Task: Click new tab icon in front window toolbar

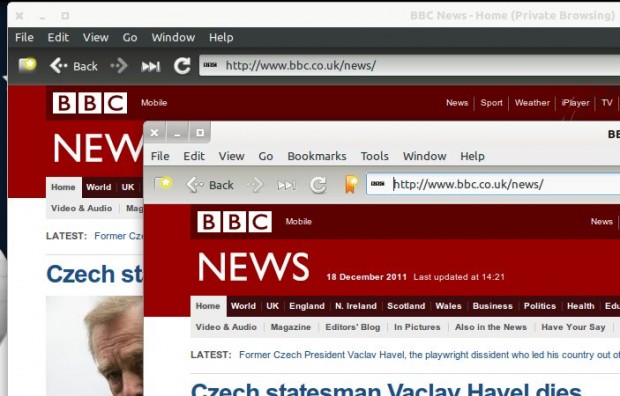Action: [163, 184]
